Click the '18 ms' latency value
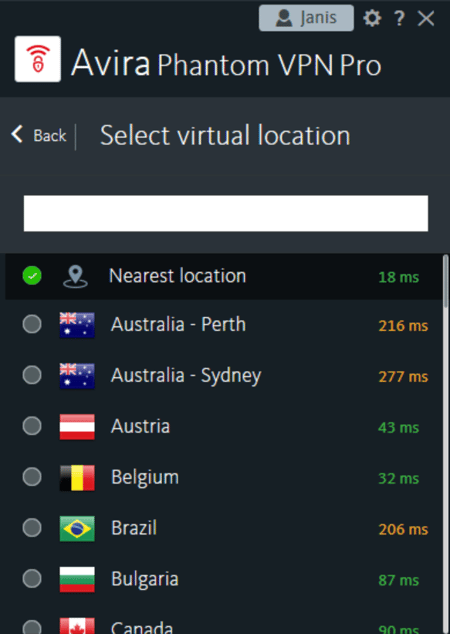Image resolution: width=450 pixels, height=634 pixels. (399, 277)
